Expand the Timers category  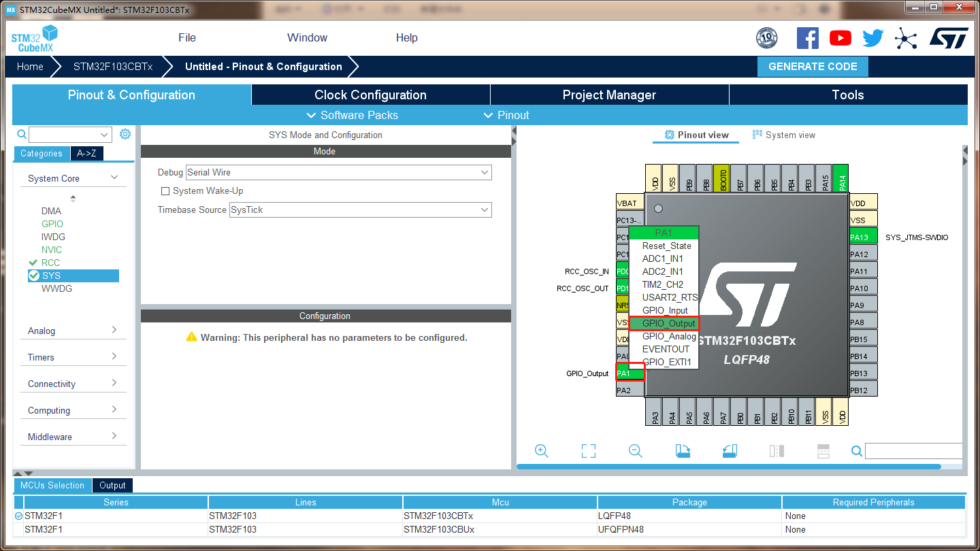point(114,356)
